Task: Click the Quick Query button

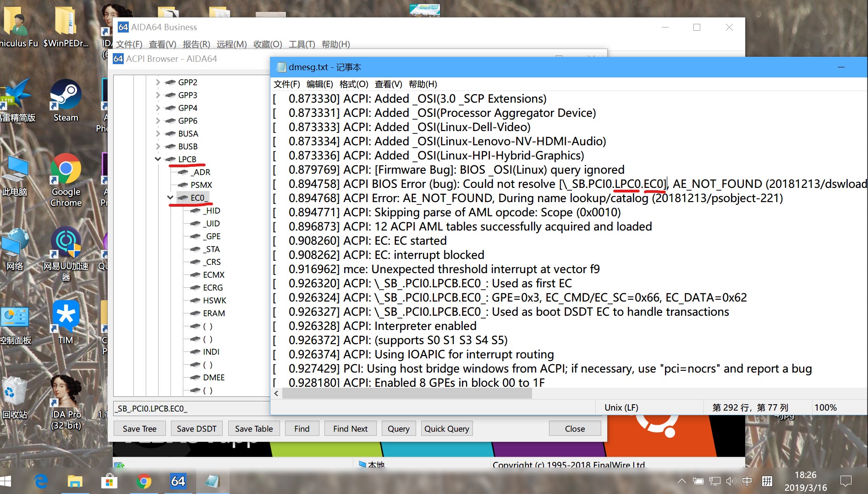Action: (x=446, y=428)
